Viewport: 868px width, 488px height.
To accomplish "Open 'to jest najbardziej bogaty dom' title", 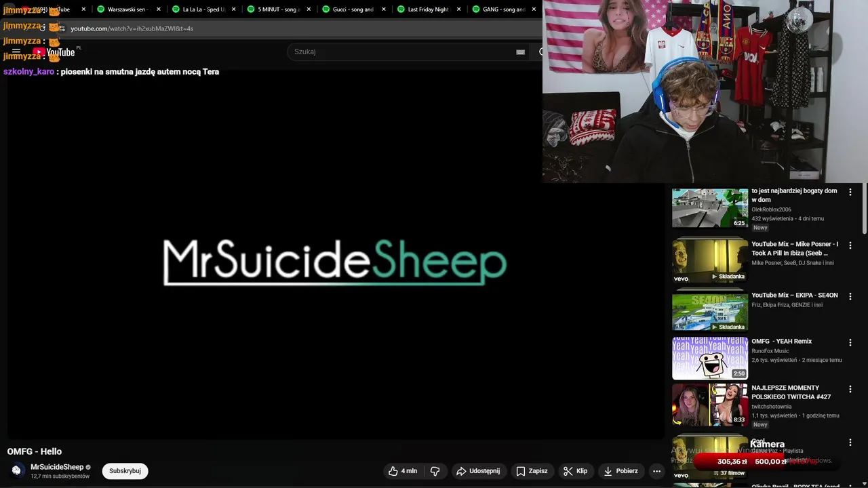I will (794, 195).
